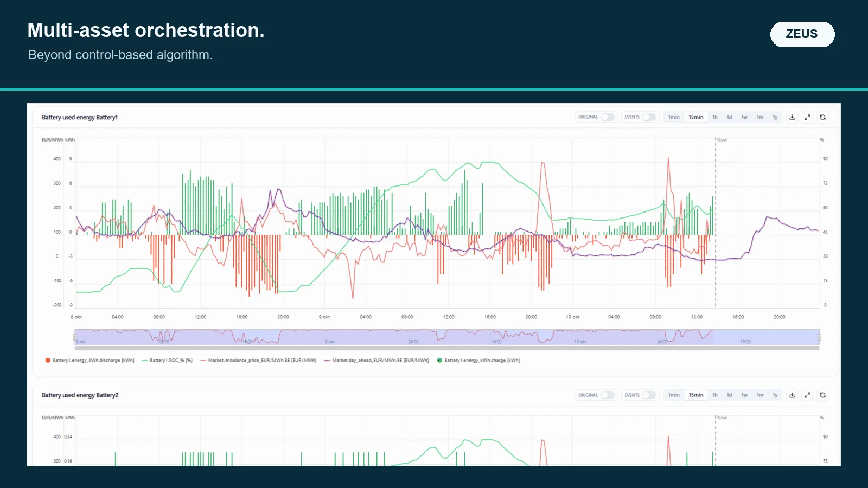
Task: Click right handle of Battery1 range slider
Action: (819, 337)
